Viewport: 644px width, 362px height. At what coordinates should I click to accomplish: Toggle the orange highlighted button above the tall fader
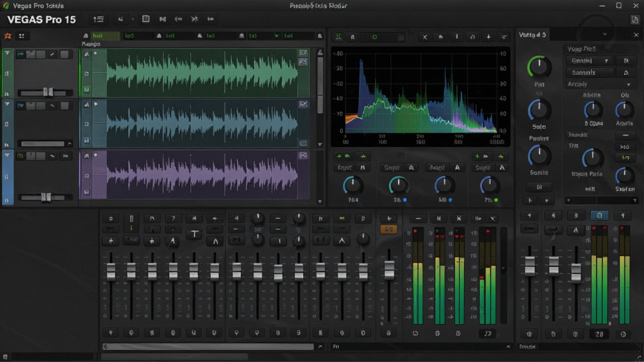pos(389,229)
